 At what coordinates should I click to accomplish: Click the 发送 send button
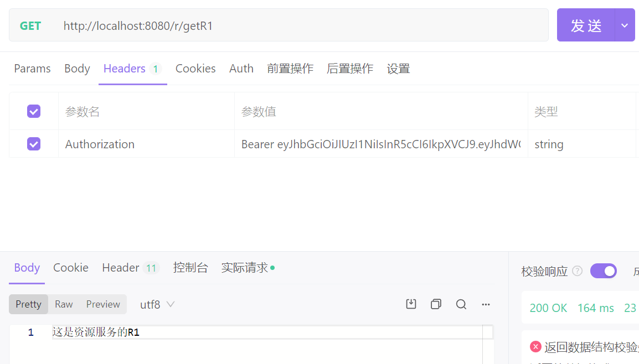(x=585, y=25)
